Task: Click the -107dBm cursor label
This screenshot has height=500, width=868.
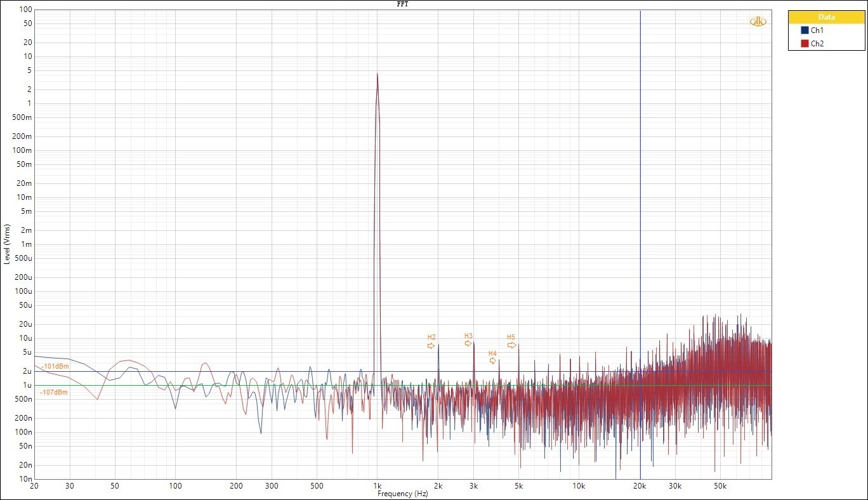Action: tap(53, 393)
